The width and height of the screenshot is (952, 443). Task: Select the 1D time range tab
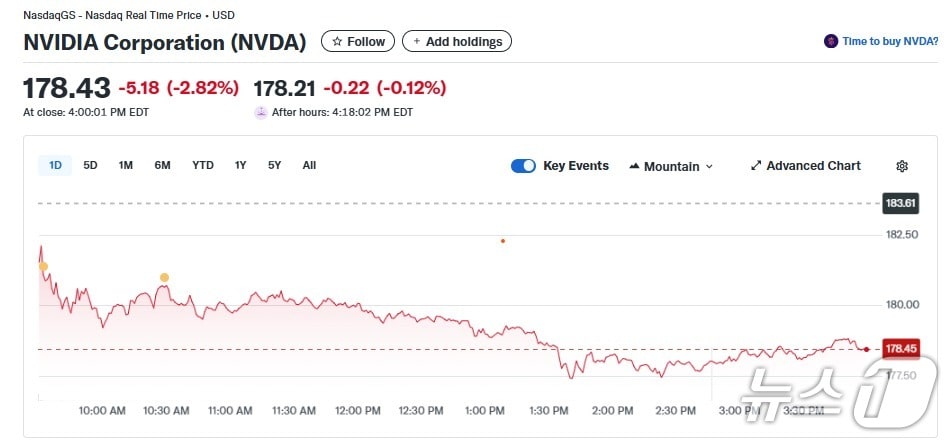pos(55,165)
